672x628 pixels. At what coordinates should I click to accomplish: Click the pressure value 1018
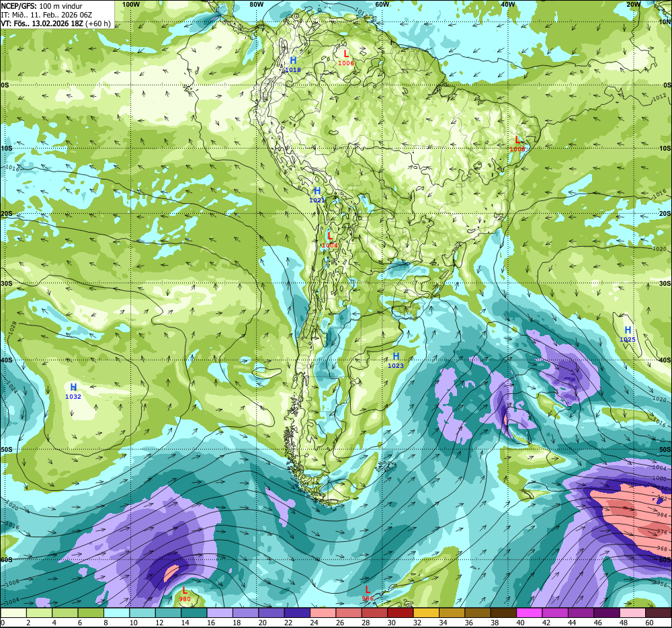tap(293, 70)
